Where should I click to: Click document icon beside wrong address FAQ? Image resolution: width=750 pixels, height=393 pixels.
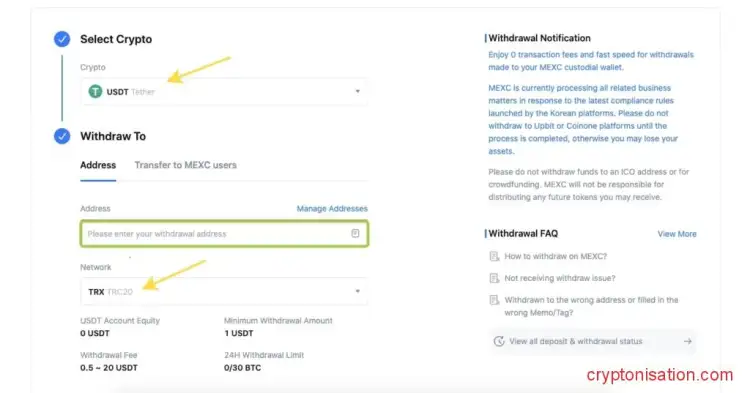coord(494,300)
